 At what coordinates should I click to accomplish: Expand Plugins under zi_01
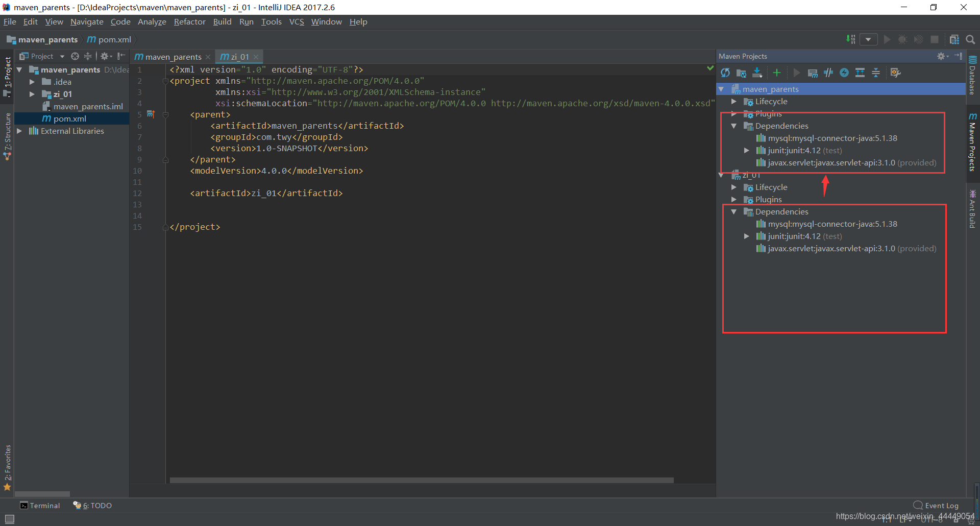734,199
